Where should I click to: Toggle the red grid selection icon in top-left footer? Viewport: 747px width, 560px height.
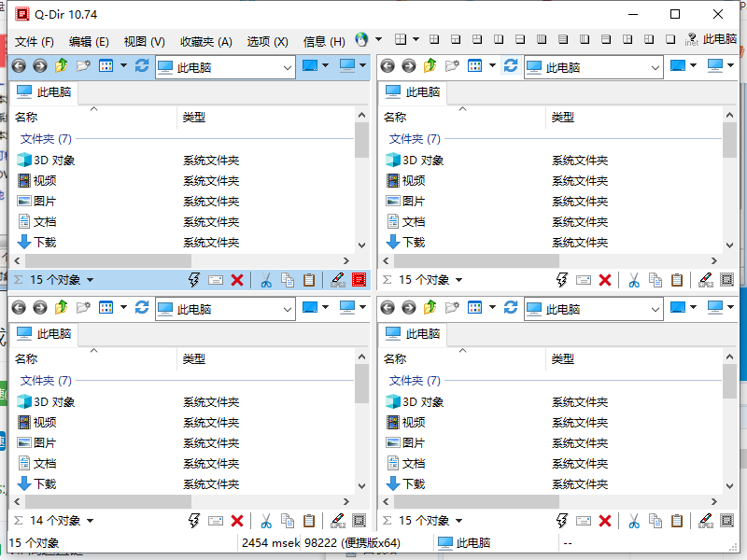point(357,279)
